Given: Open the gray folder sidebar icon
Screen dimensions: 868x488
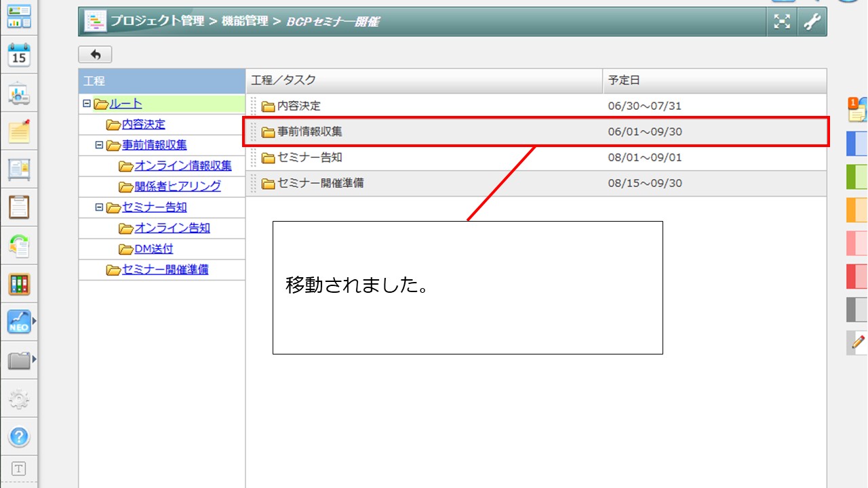Looking at the screenshot, I should [x=19, y=360].
